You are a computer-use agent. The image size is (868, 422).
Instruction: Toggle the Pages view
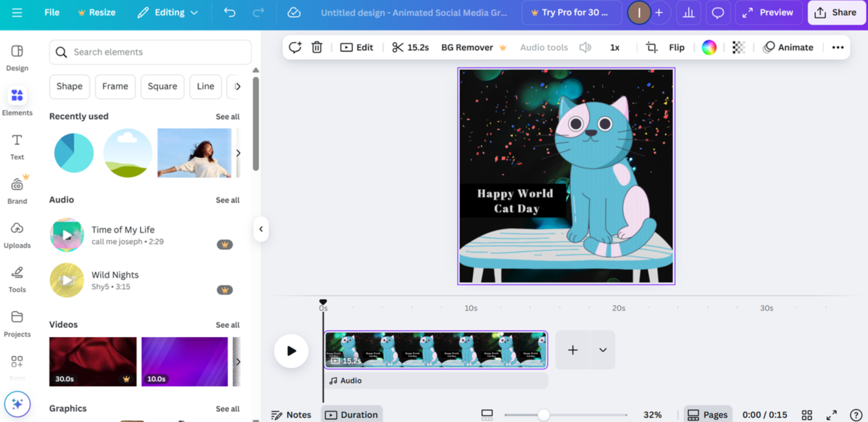coord(708,415)
